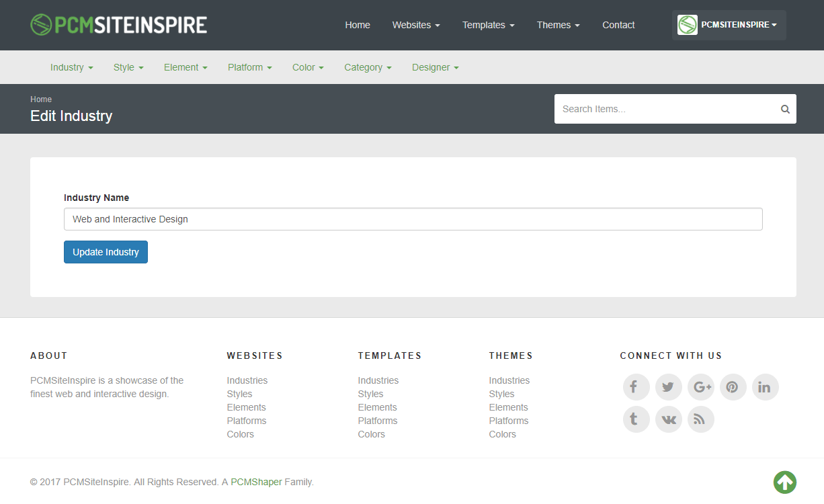Focus the Industry Name text field
824x504 pixels.
(x=413, y=219)
